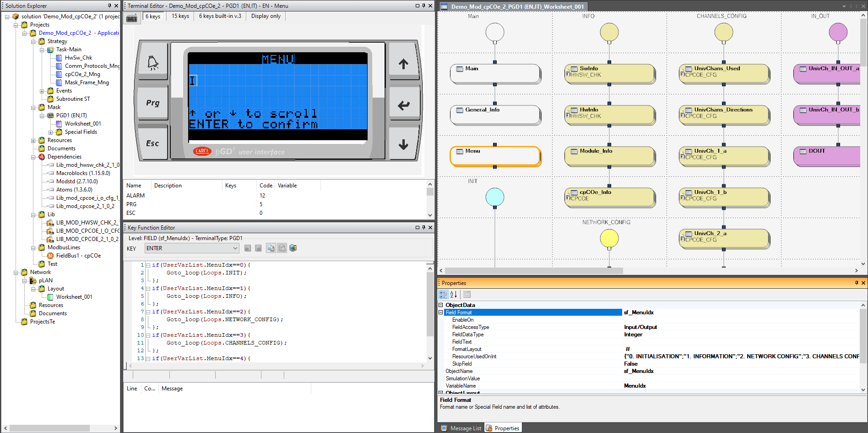The image size is (868, 433).
Task: Collapse the Dependencies tree node
Action: (x=33, y=157)
